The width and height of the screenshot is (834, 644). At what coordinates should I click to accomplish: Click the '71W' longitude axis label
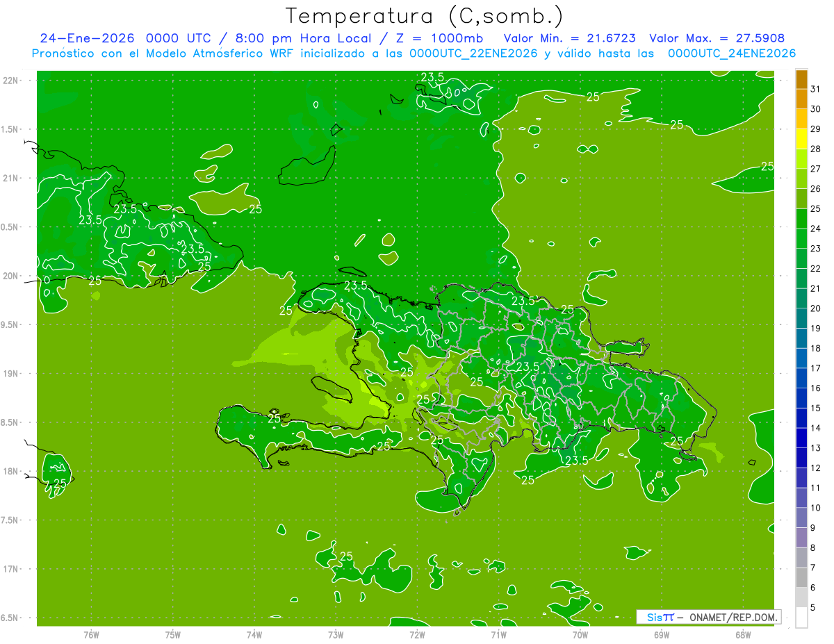coord(498,634)
